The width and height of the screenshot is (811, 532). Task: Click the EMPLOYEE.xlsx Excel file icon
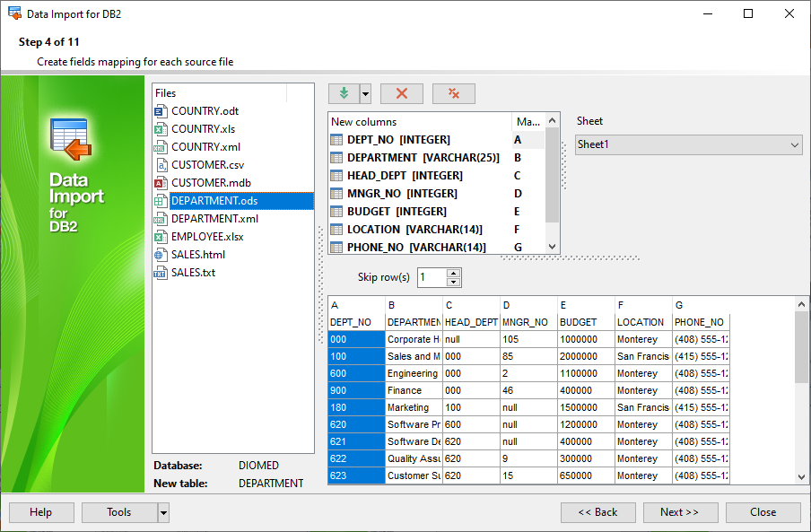[x=161, y=237]
